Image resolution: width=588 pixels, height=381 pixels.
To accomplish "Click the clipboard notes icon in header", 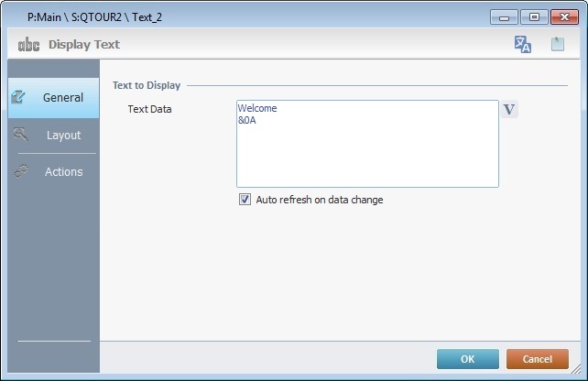I will (x=557, y=44).
